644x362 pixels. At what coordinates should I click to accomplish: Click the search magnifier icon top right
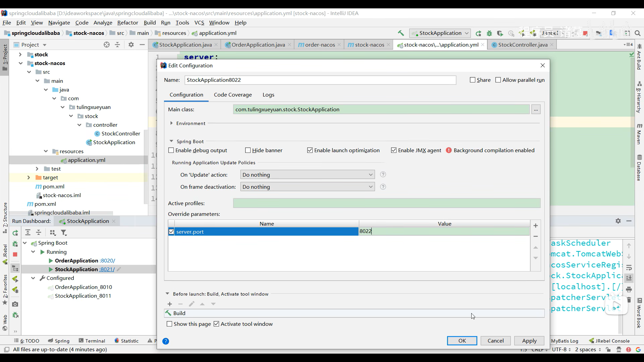638,33
